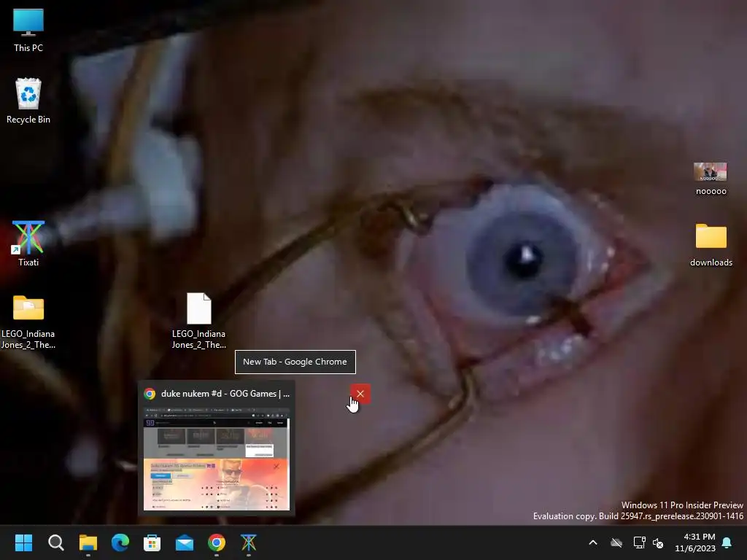The image size is (747, 560).
Task: Open the notification bell
Action: (727, 542)
